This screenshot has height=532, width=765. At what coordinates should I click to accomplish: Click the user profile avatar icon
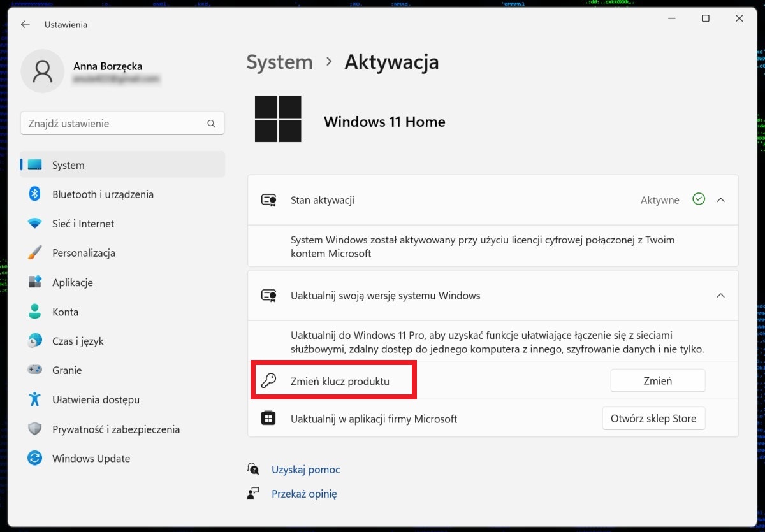click(x=43, y=71)
